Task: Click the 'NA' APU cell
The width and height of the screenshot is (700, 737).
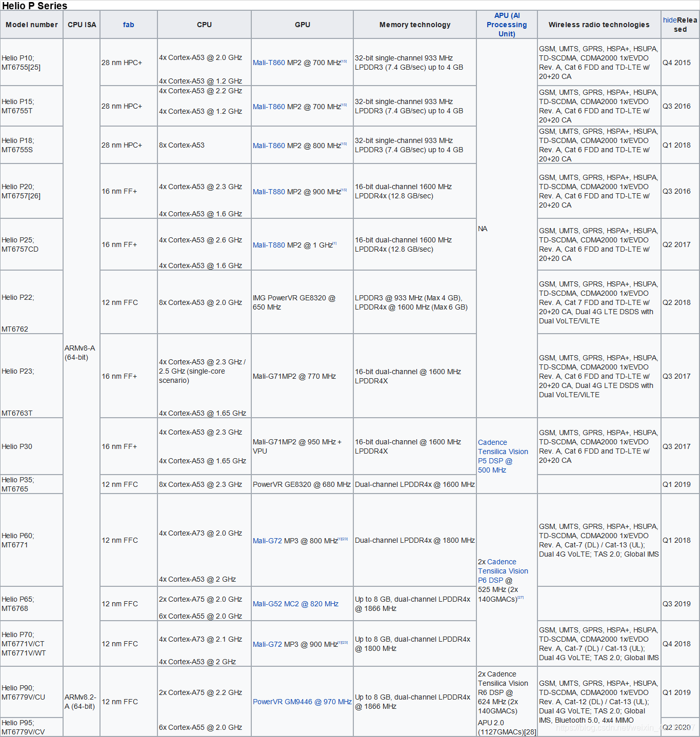Action: [x=507, y=229]
